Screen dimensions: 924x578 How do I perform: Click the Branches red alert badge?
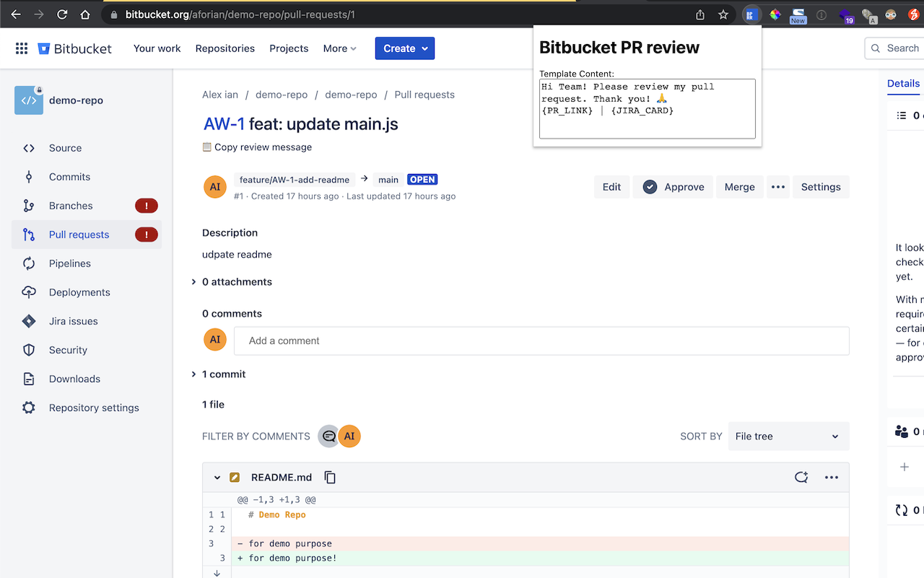point(147,206)
